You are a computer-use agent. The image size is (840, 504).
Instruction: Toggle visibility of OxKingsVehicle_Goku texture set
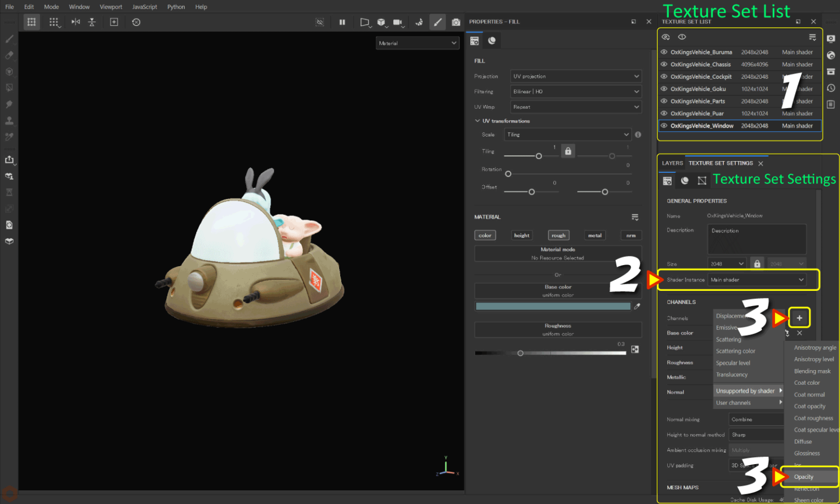click(x=663, y=89)
